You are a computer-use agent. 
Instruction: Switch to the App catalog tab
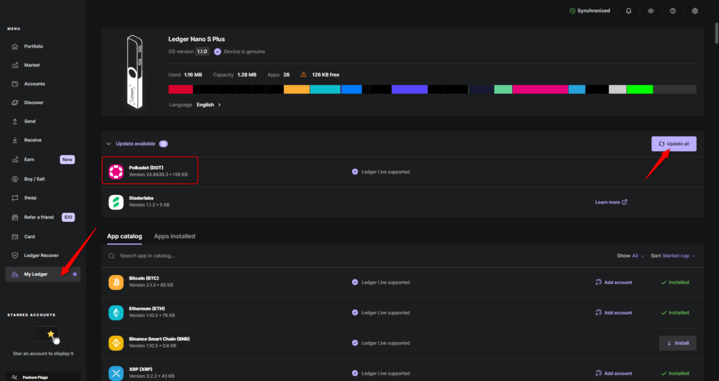click(124, 237)
